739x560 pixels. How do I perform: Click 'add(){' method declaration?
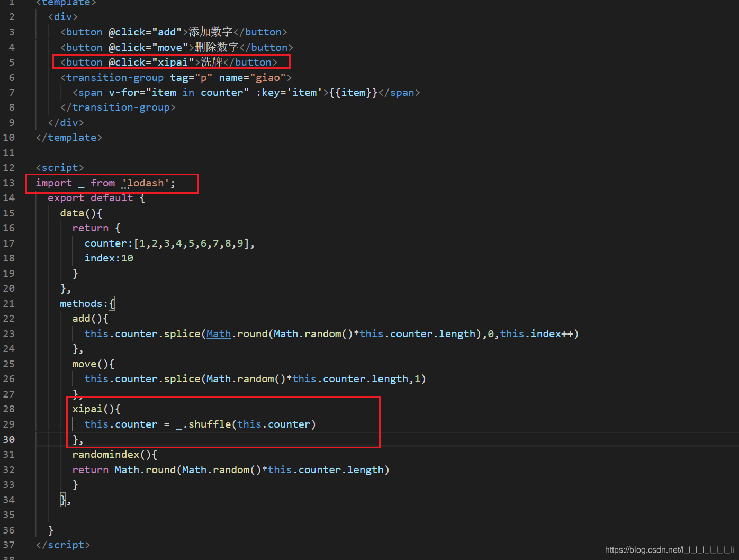click(x=91, y=318)
